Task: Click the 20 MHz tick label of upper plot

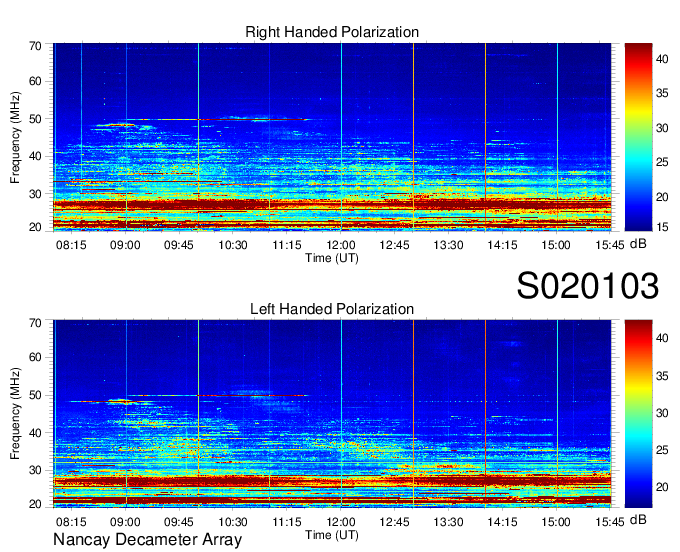Action: 35,227
